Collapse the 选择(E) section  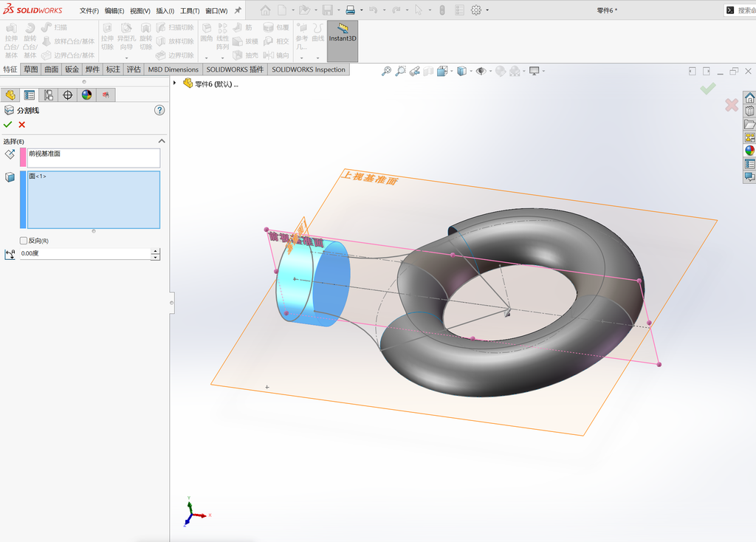162,141
